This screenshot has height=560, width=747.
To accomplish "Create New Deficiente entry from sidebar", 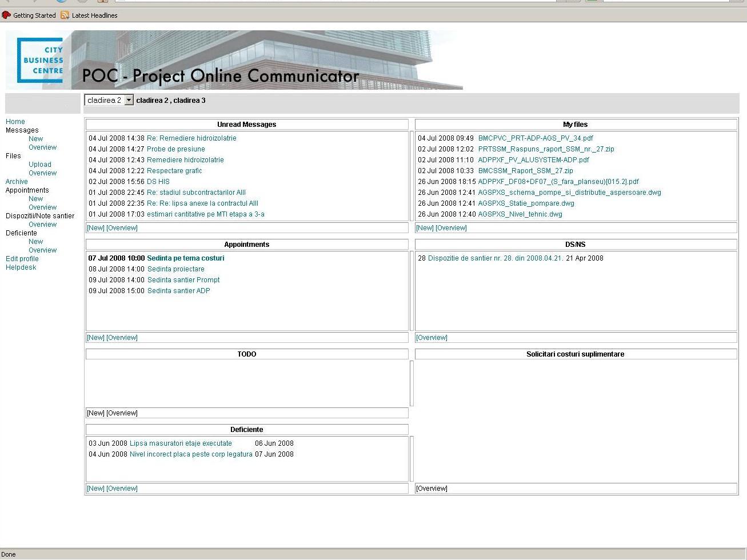I will (35, 242).
